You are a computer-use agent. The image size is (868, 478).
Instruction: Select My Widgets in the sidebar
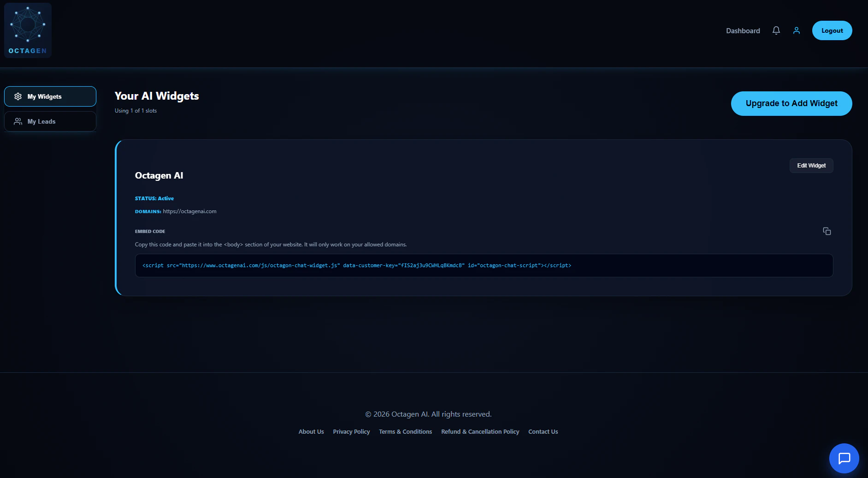pos(50,96)
